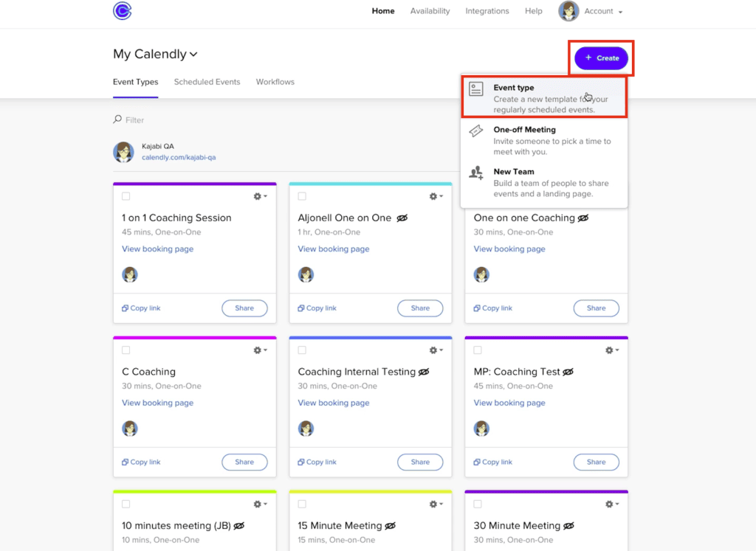Share the 1 on 1 Coaching Session event
Viewport: 756px width, 551px height.
(244, 308)
